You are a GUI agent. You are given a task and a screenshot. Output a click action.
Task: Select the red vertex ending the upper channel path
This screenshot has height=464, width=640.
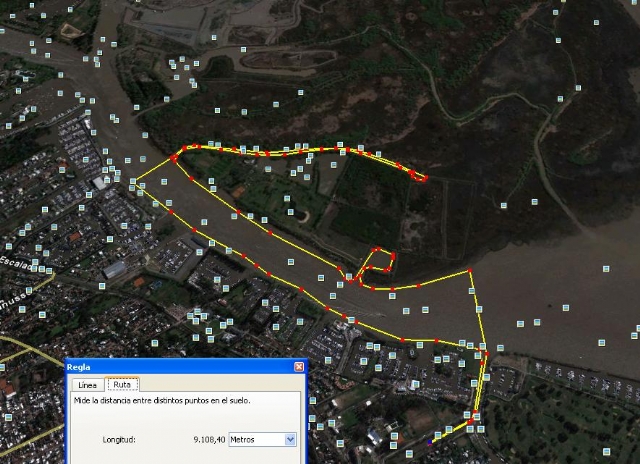[425, 178]
